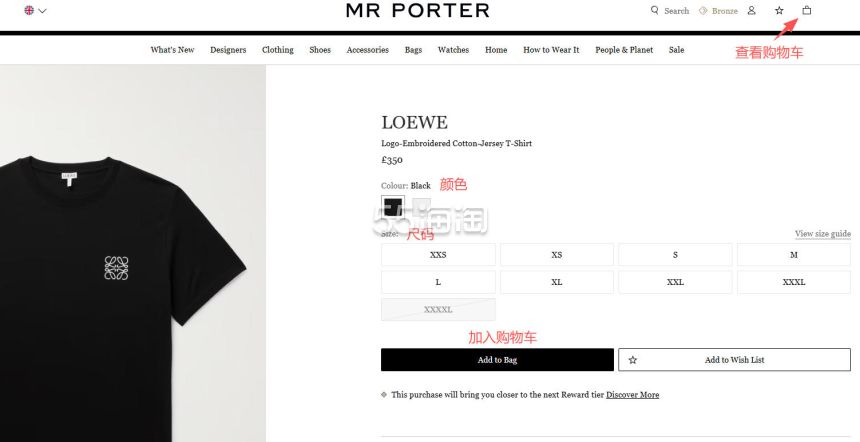Click the MR PORTER logo
The width and height of the screenshot is (860, 442).
(417, 10)
